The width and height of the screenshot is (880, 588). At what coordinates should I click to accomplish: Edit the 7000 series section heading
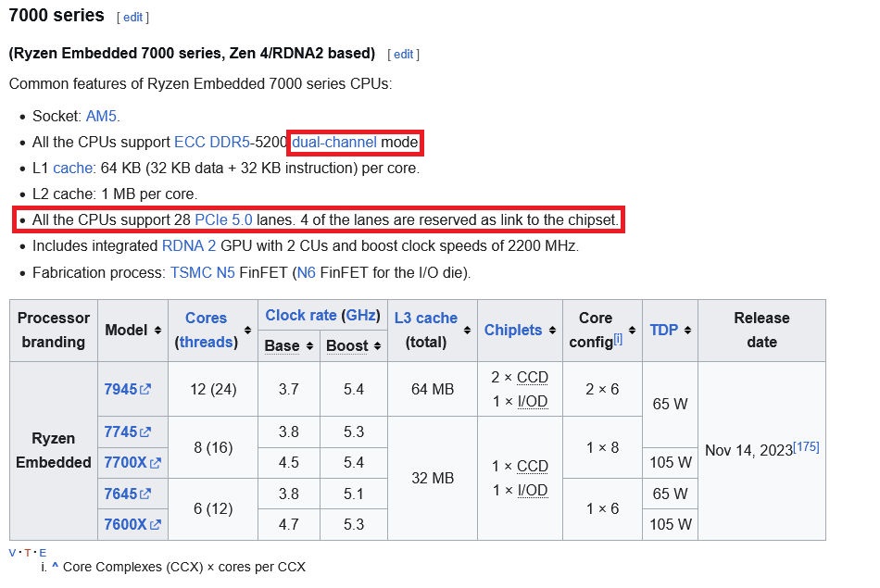(132, 18)
